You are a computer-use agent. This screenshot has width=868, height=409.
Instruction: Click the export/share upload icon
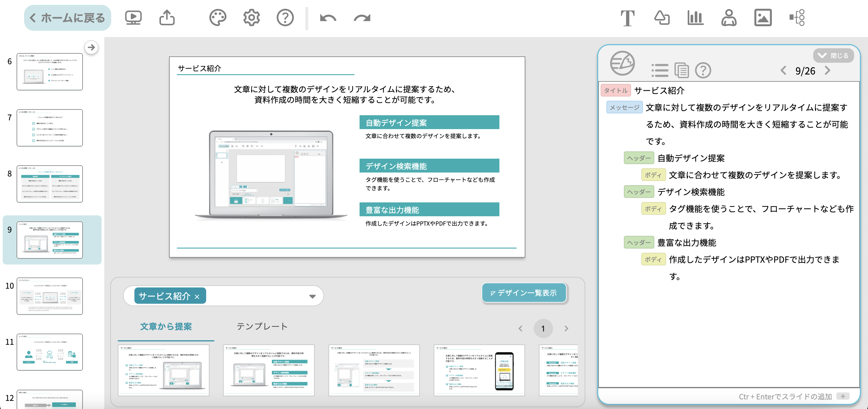click(167, 17)
